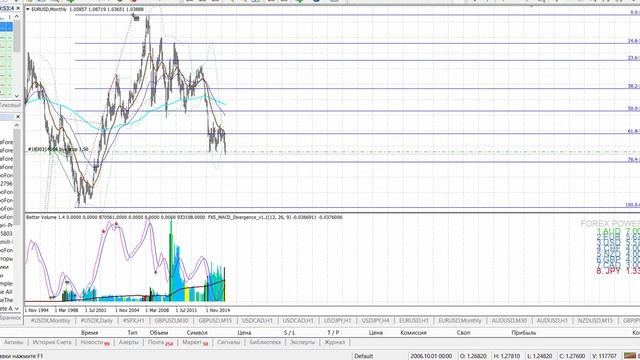Click the T / P column header
Screen dimensions: 640x360
click(x=333, y=333)
